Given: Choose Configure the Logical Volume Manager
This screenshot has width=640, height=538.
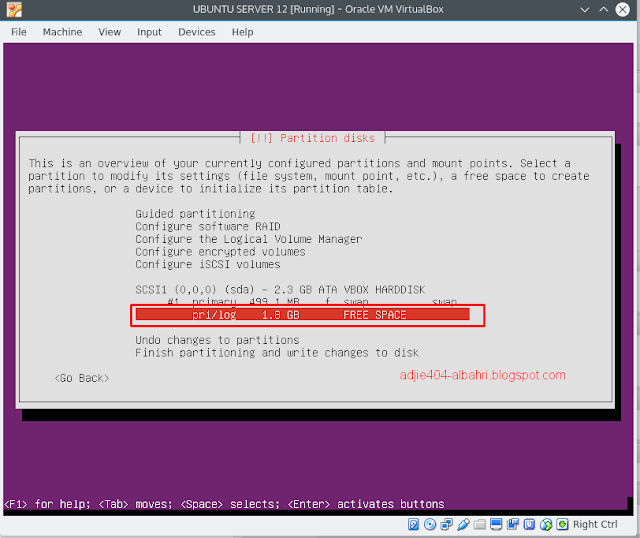Looking at the screenshot, I should pos(249,239).
